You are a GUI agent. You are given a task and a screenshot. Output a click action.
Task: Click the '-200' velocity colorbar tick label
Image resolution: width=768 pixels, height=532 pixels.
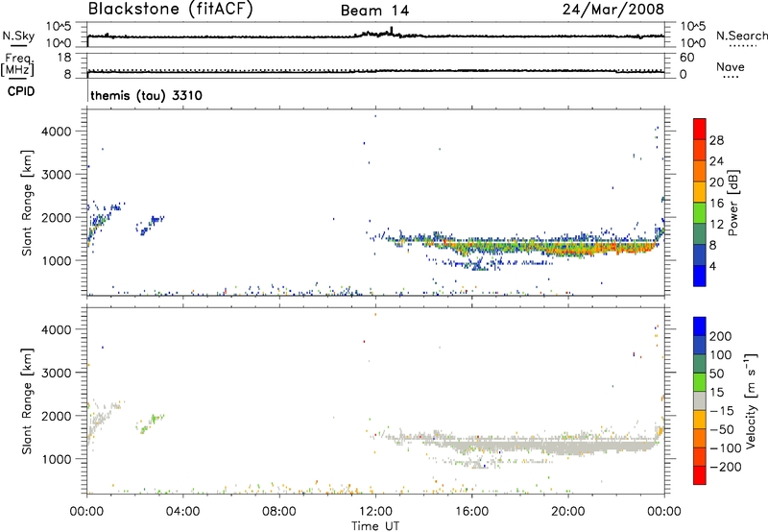[726, 467]
